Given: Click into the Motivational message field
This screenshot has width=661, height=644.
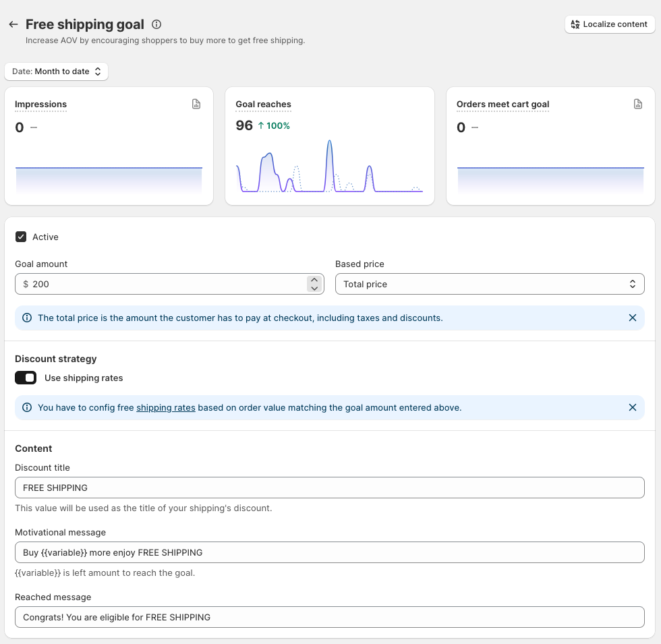Looking at the screenshot, I should point(329,552).
